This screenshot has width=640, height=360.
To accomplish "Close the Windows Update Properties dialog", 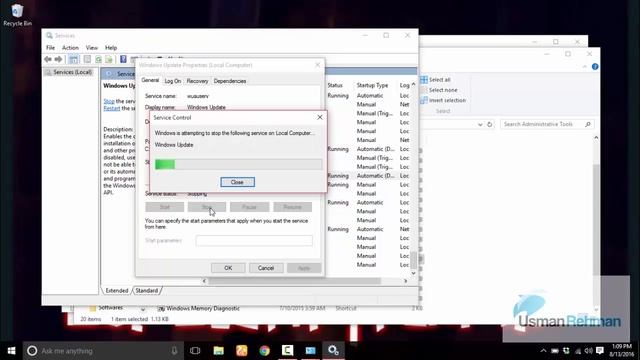I will pos(317,65).
